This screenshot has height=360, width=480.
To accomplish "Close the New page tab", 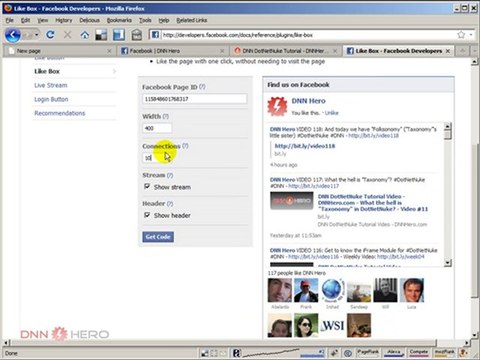I will (109, 51).
